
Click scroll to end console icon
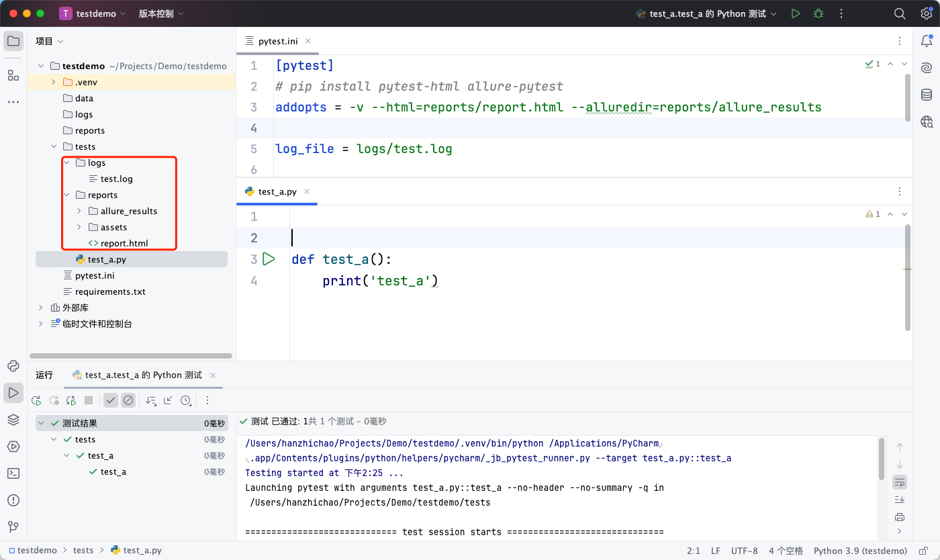coord(900,500)
